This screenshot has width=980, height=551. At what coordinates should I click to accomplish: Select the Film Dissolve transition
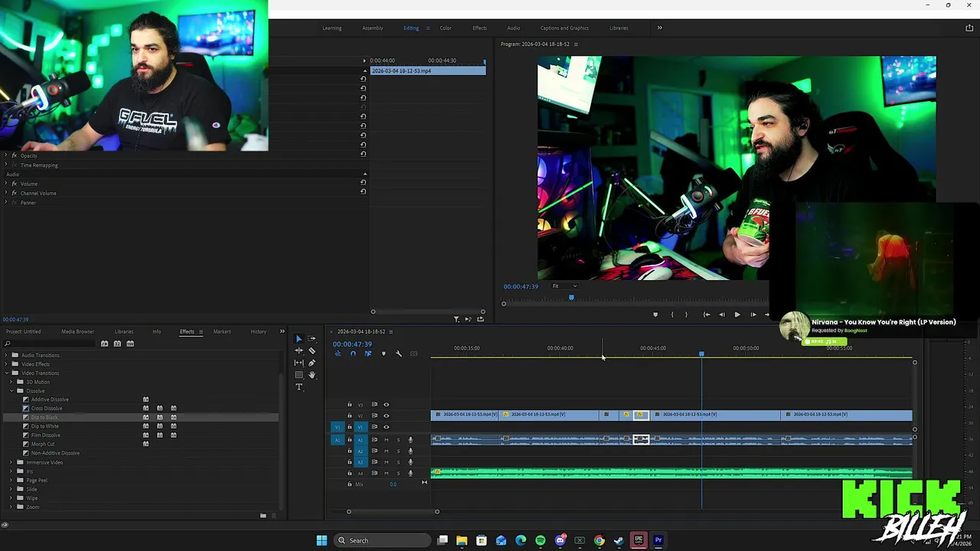click(x=46, y=435)
